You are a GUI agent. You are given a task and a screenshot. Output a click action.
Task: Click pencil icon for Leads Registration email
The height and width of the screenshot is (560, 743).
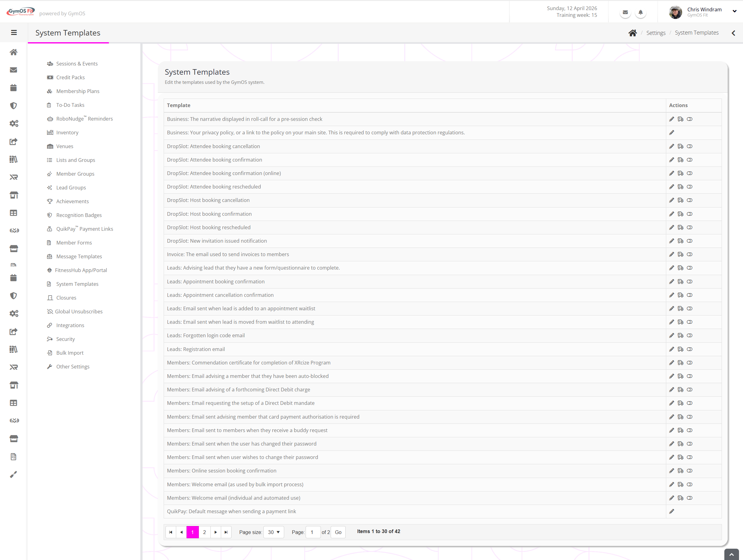671,349
